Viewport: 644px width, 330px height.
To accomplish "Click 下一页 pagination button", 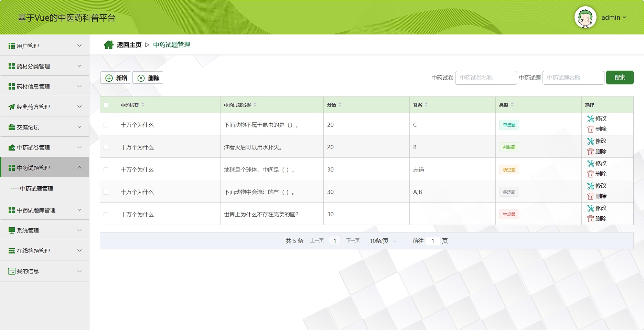I will pyautogui.click(x=353, y=241).
